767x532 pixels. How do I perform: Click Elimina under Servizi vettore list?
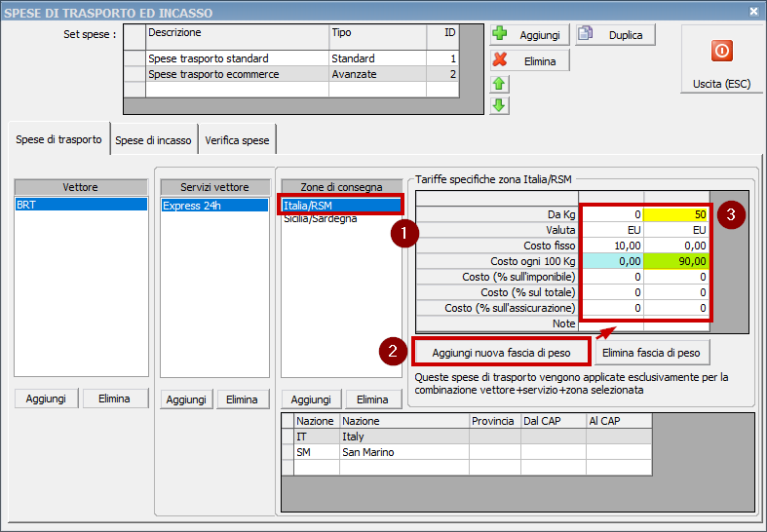[x=242, y=399]
